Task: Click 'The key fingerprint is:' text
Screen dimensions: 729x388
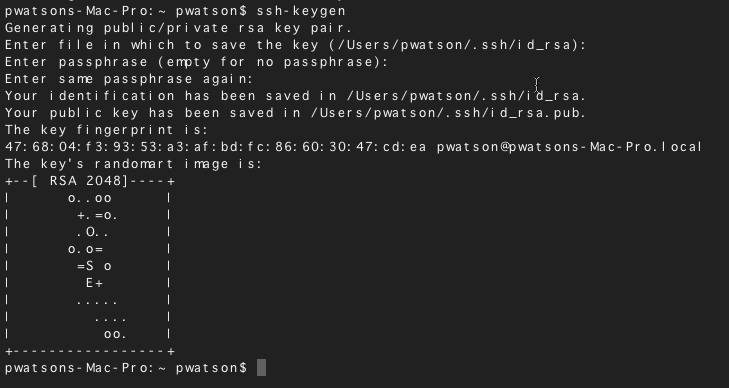Action: click(106, 130)
